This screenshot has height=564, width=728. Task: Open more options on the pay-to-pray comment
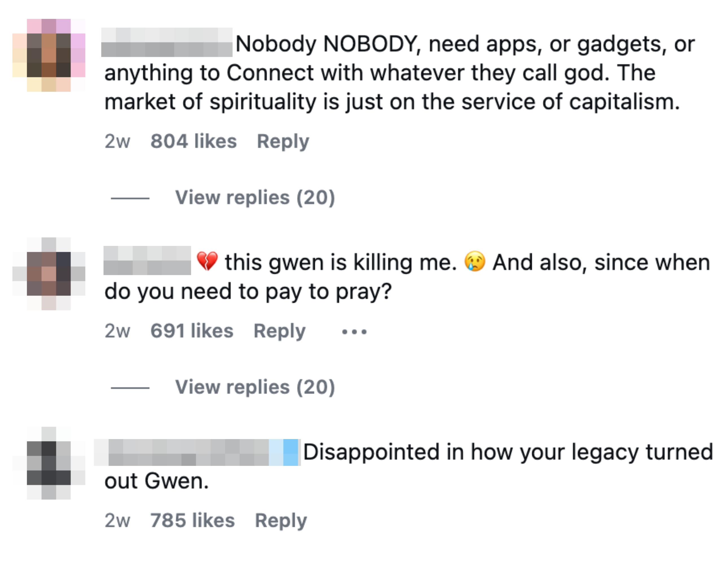click(x=354, y=332)
